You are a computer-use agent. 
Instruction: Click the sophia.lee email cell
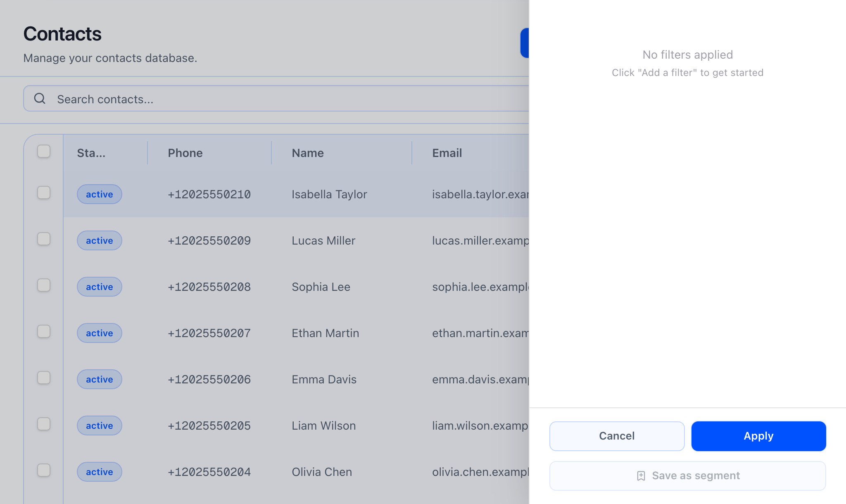pyautogui.click(x=480, y=287)
